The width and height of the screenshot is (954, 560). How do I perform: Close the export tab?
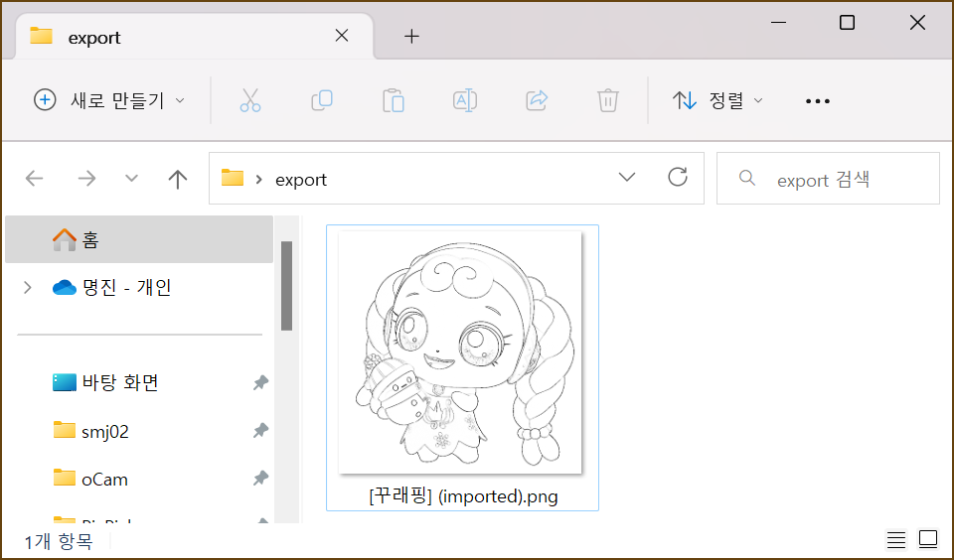pos(342,36)
